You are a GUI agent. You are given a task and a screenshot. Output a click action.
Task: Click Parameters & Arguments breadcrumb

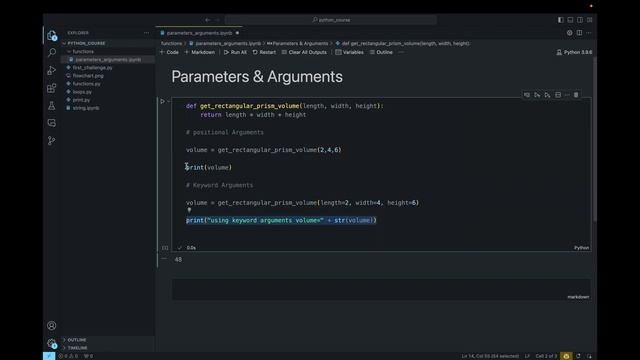(x=298, y=43)
